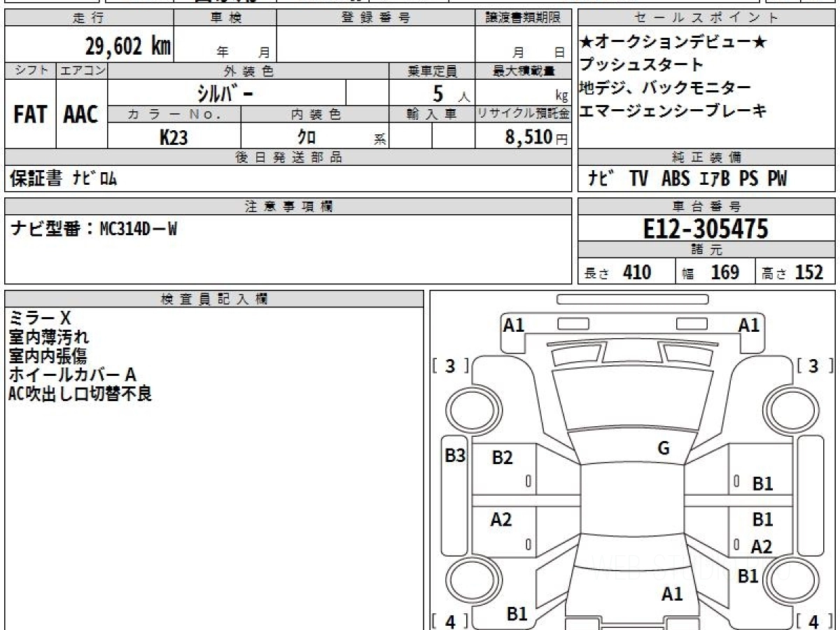This screenshot has width=840, height=630.
Task: Select the 8,510円 recycle deposit amount
Action: [537, 137]
